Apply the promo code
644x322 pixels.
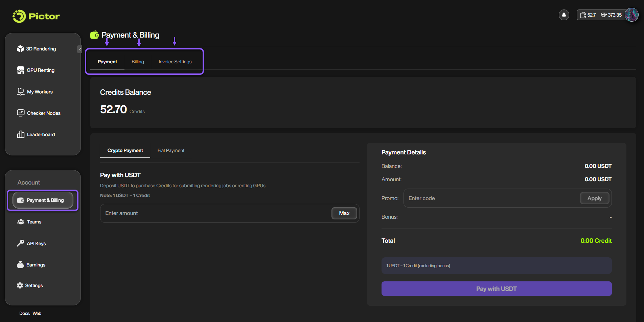pyautogui.click(x=594, y=198)
